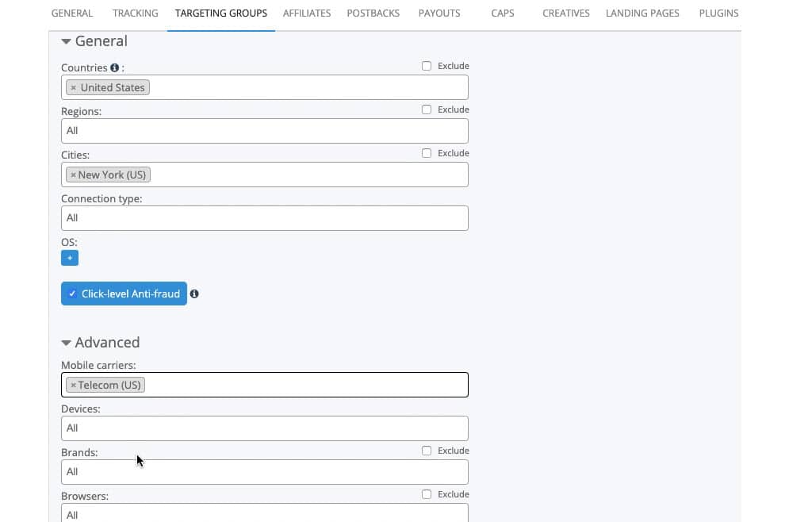Viewport: 812px width, 522px height.
Task: Click the "Connection type:" label
Action: (x=101, y=199)
